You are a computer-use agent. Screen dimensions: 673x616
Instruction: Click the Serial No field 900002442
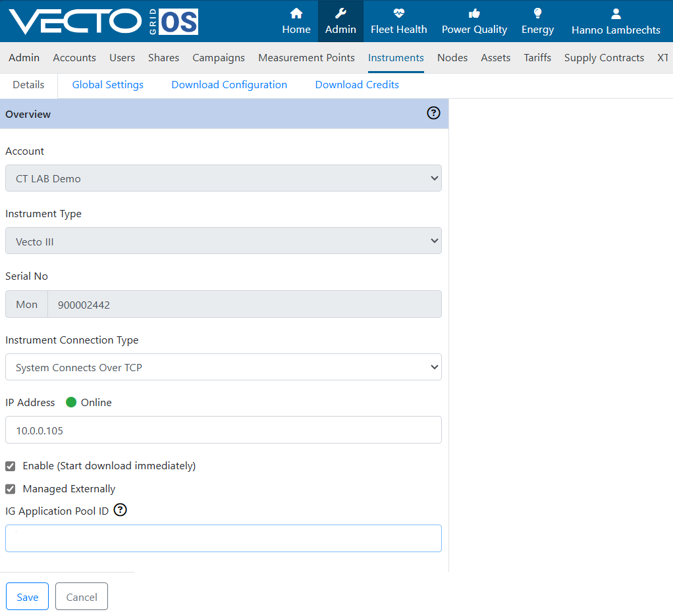[245, 304]
